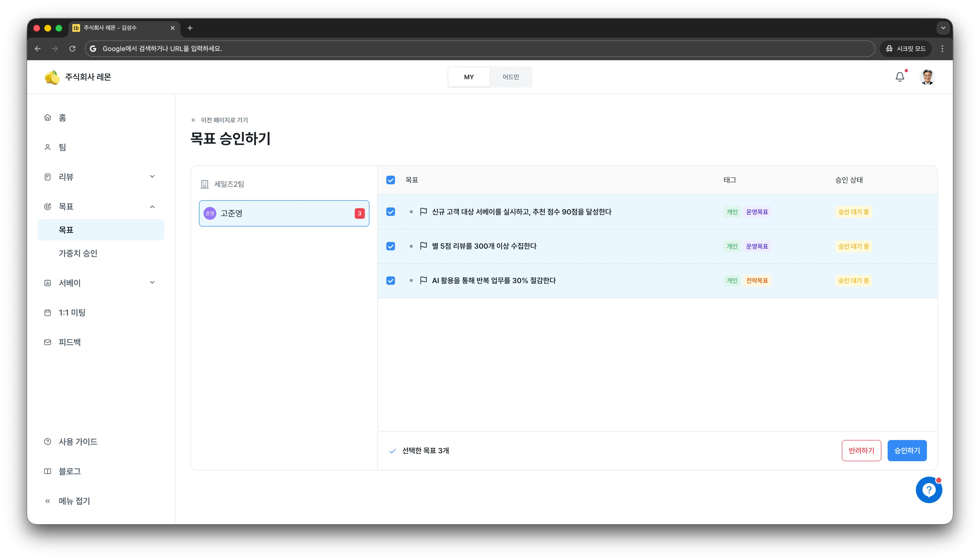Image resolution: width=980 pixels, height=560 pixels.
Task: Open a new browser tab
Action: point(190,28)
